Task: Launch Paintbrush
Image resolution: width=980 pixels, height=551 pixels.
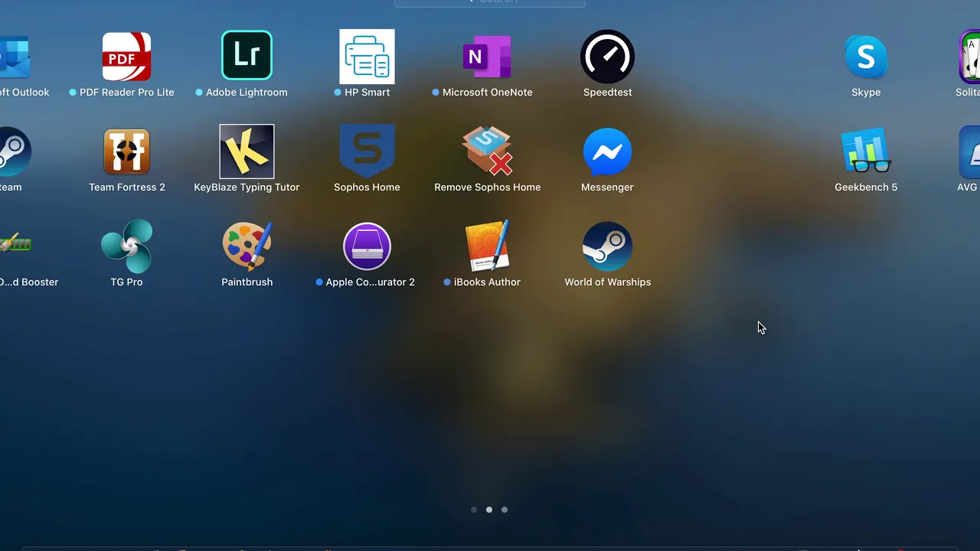Action: [x=247, y=246]
